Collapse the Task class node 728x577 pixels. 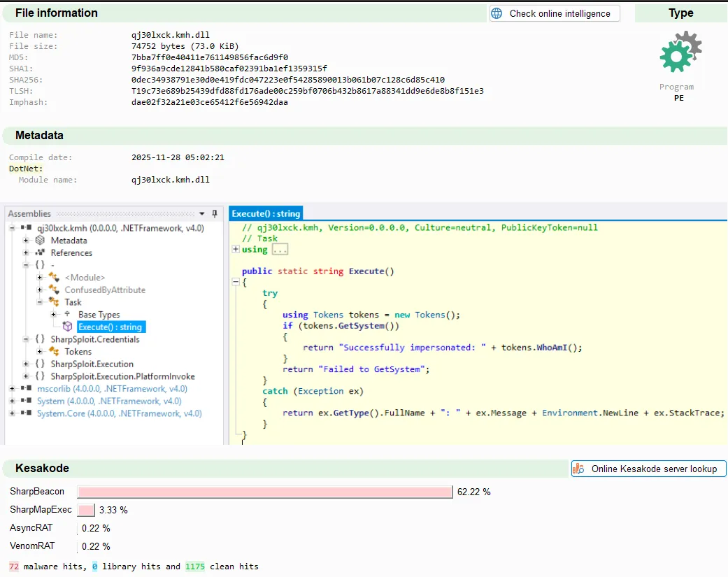[x=40, y=302]
